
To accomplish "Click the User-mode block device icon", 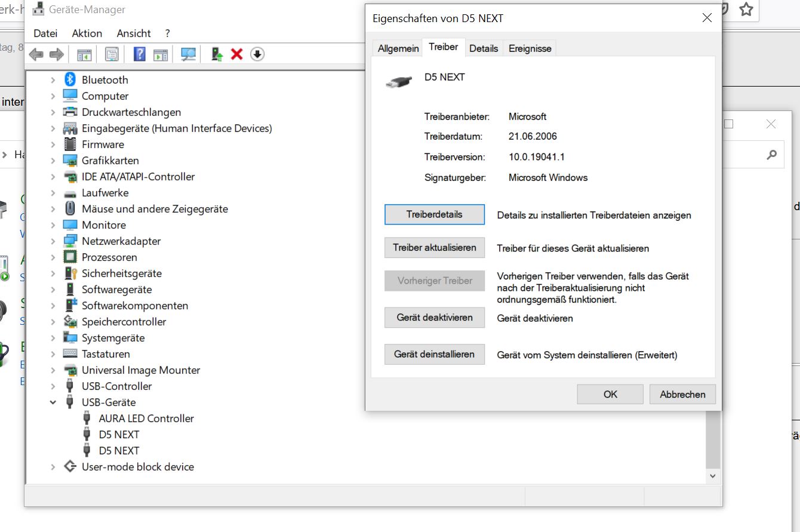I will coord(70,466).
